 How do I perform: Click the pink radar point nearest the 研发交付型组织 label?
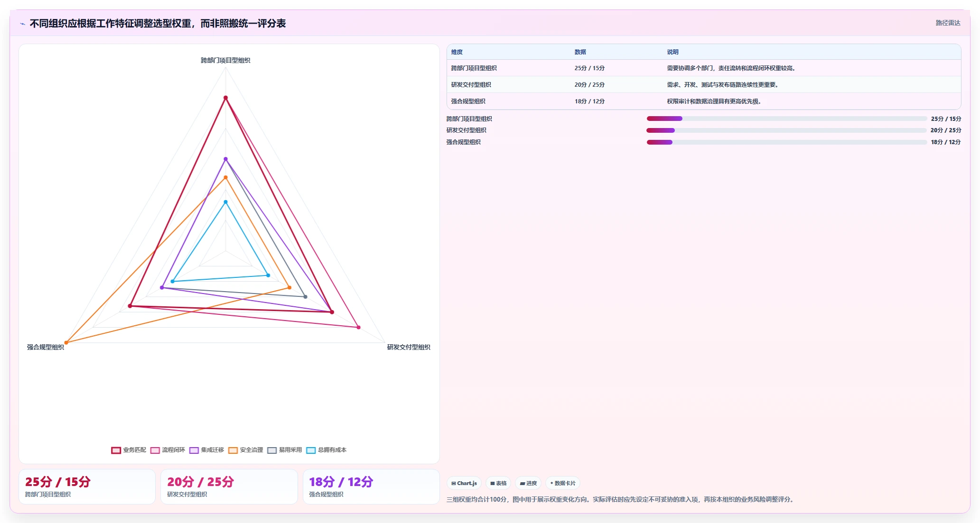[358, 327]
